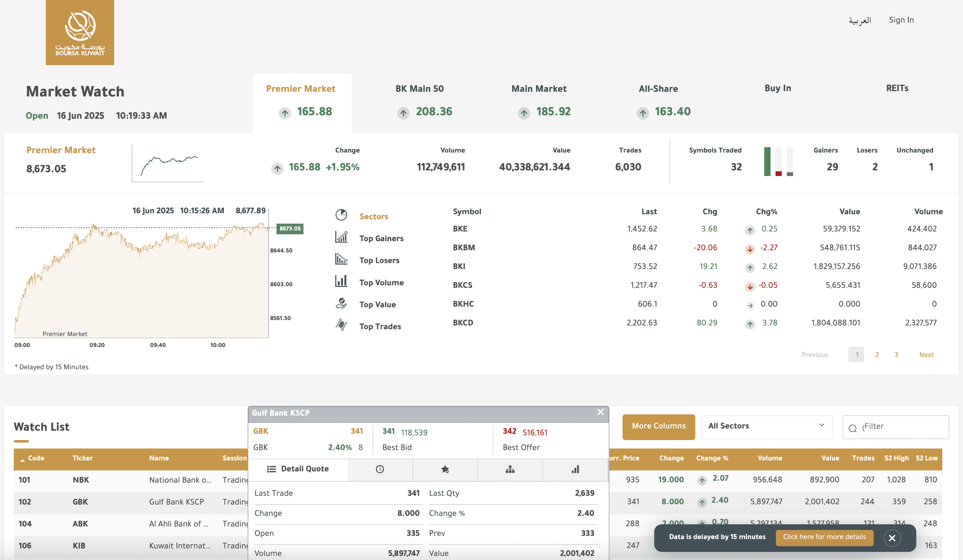Click page 1 pagination button

856,355
